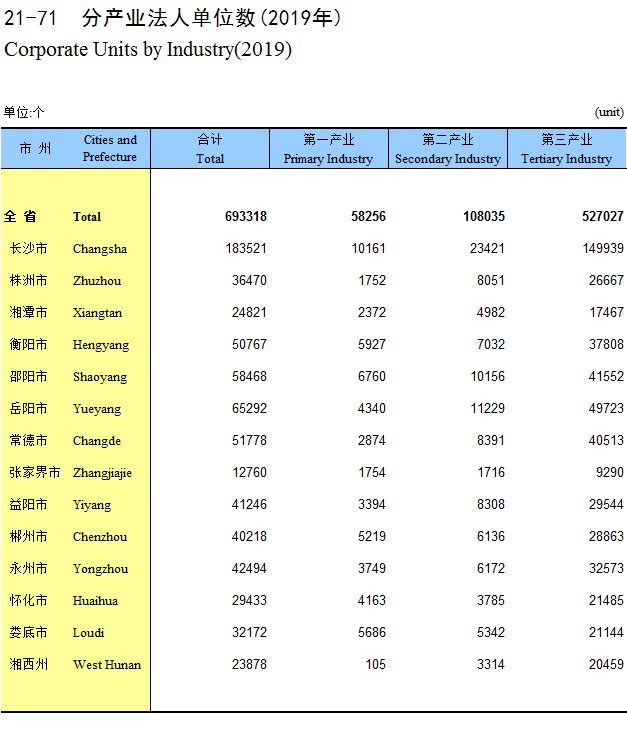The height and width of the screenshot is (745, 627).
Task: Click Zhangjiajie tertiary value 9290
Action: tap(609, 473)
